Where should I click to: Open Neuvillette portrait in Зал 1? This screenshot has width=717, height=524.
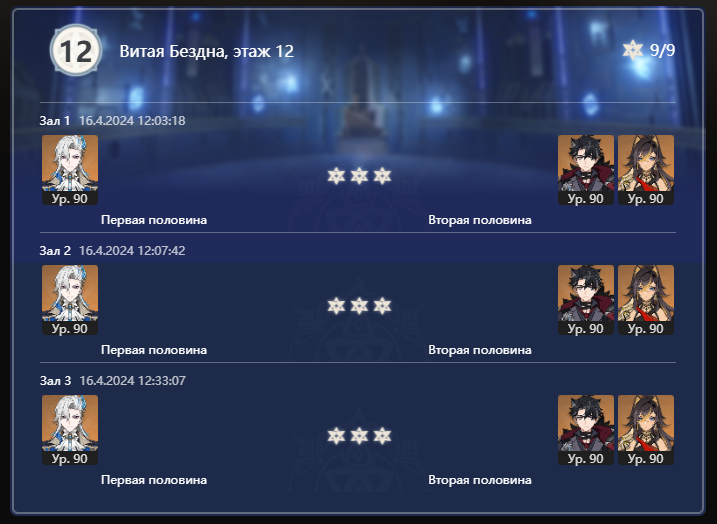tap(70, 170)
